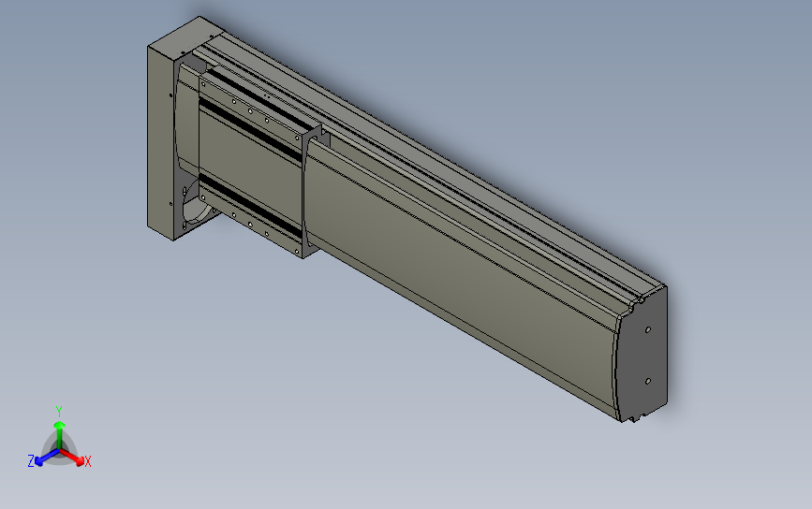Click the green Y axis arrow of the triad
This screenshot has width=812, height=509.
click(60, 433)
